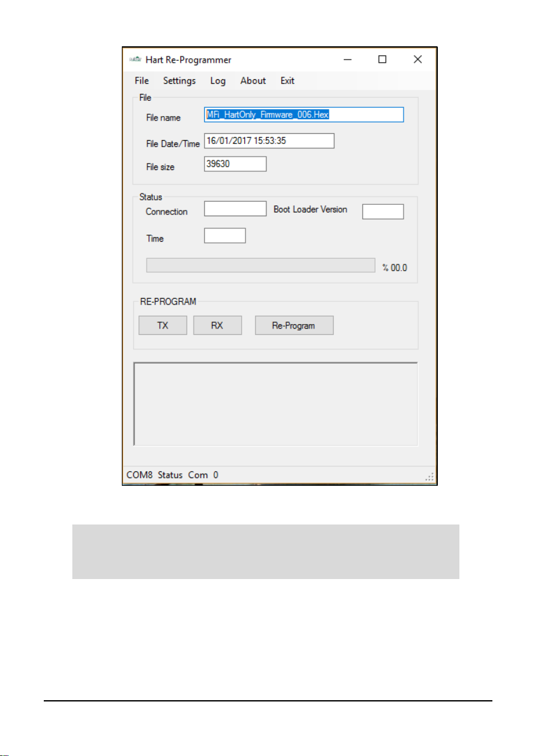Click the File size field

[x=235, y=164]
